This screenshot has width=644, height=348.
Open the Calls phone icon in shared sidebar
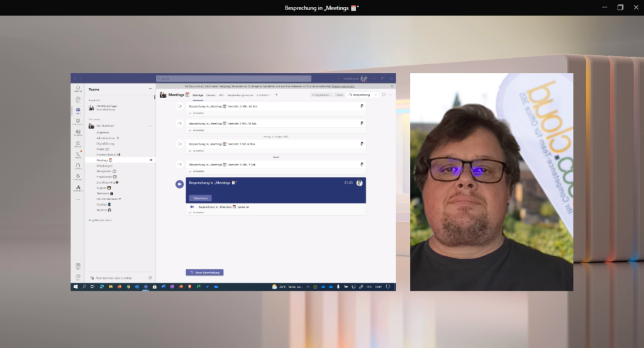pos(77,155)
